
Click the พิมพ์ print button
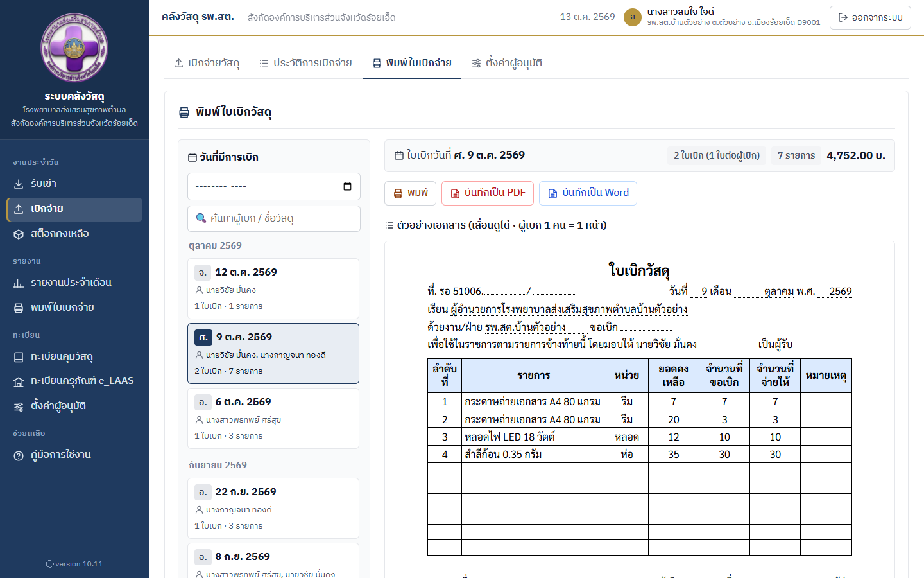(411, 193)
